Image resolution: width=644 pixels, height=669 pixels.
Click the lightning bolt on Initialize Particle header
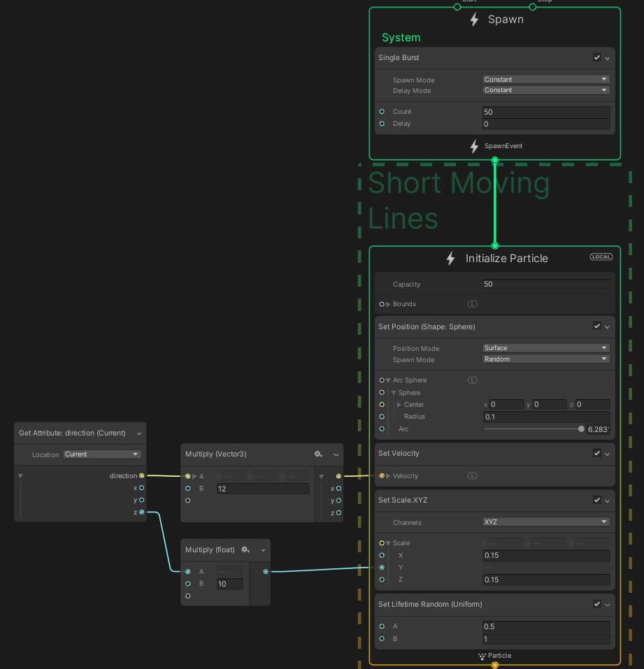click(x=450, y=259)
